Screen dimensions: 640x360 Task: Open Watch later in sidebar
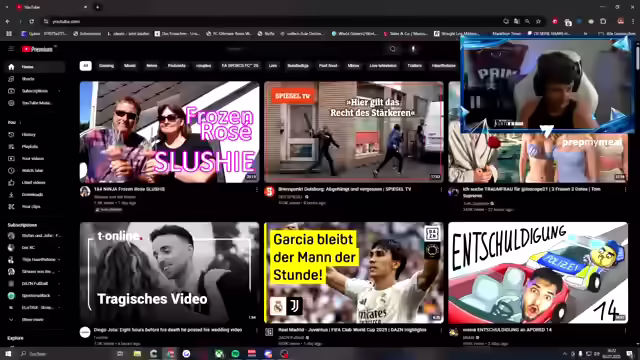[x=33, y=171]
